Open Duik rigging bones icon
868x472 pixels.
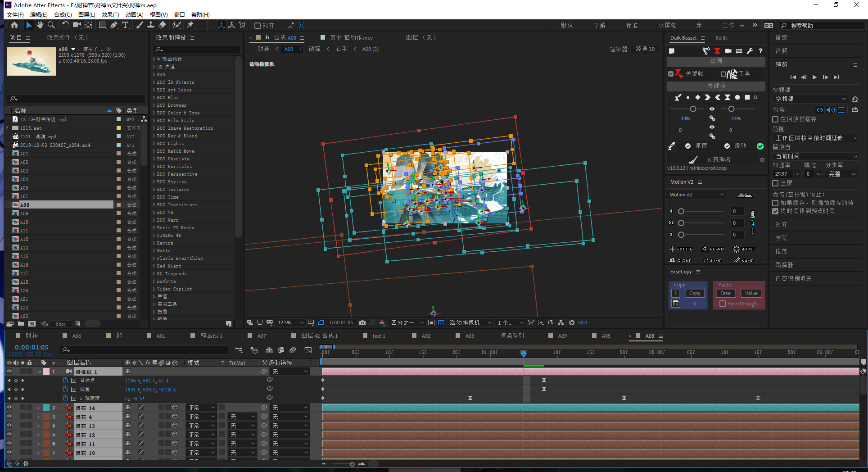706,51
